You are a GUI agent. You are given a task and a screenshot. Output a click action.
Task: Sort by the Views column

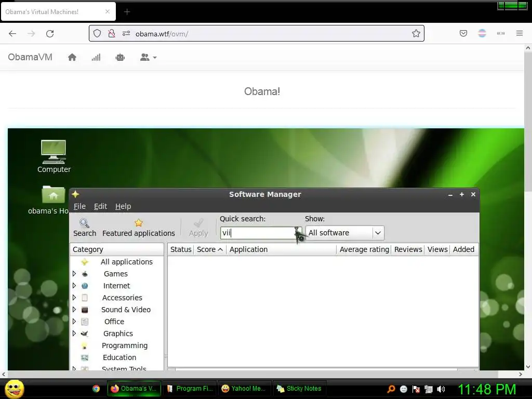(x=437, y=249)
